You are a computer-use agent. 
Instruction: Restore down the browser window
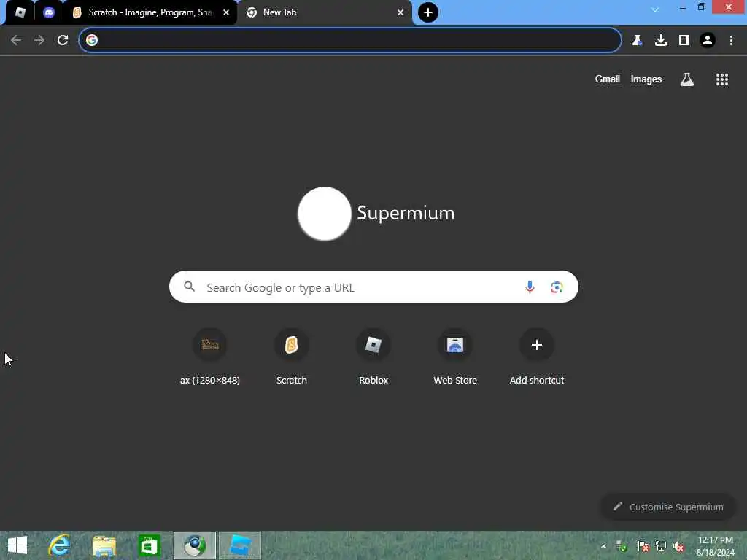(x=701, y=7)
